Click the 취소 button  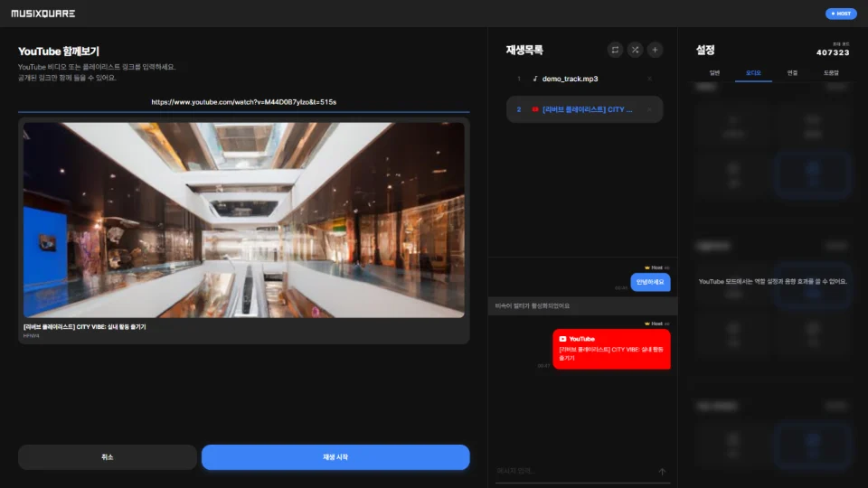pyautogui.click(x=108, y=457)
